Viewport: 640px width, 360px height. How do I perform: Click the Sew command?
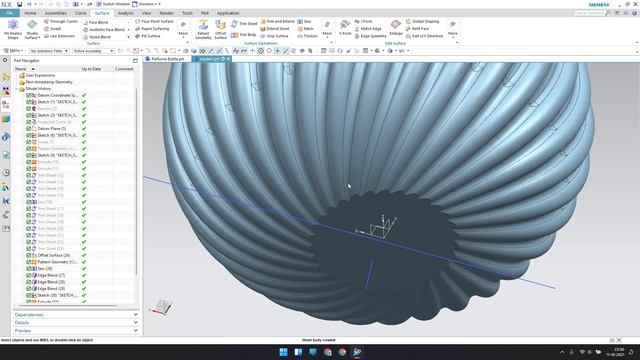tap(304, 21)
